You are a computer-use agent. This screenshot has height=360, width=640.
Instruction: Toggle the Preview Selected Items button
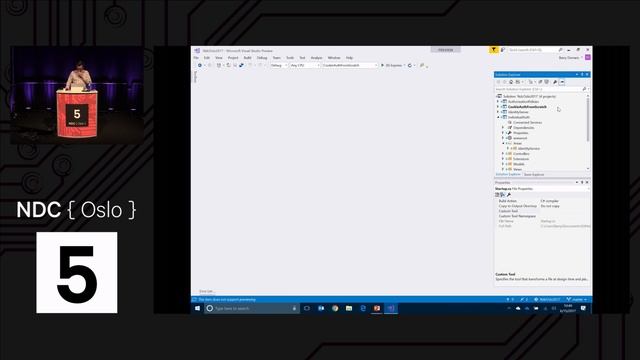click(x=562, y=82)
